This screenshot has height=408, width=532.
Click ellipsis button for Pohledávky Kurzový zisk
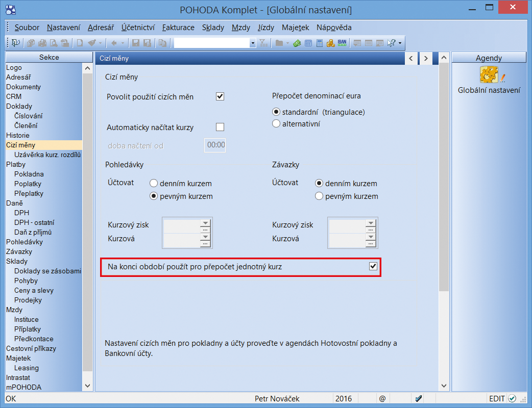click(205, 229)
